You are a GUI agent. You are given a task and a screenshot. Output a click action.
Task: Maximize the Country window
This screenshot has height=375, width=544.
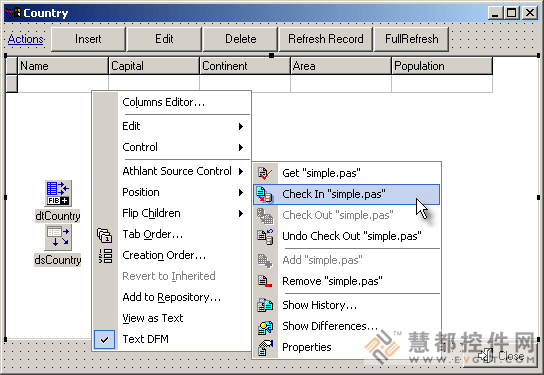coord(512,13)
